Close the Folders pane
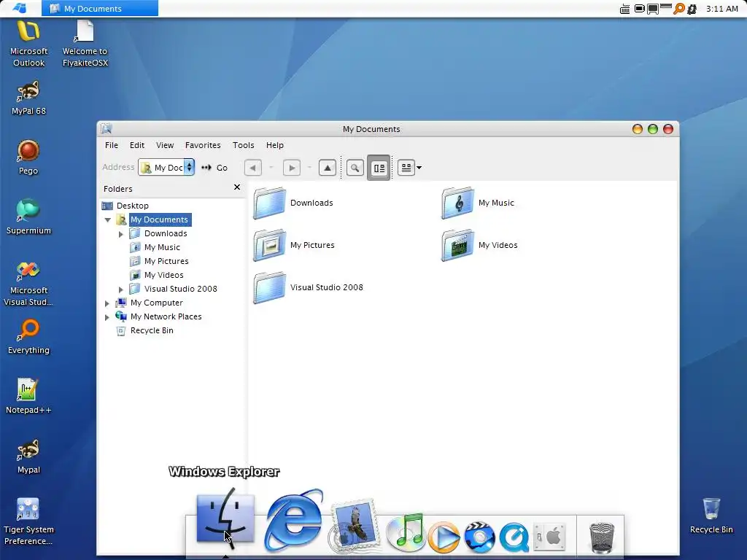The image size is (747, 560). [237, 187]
